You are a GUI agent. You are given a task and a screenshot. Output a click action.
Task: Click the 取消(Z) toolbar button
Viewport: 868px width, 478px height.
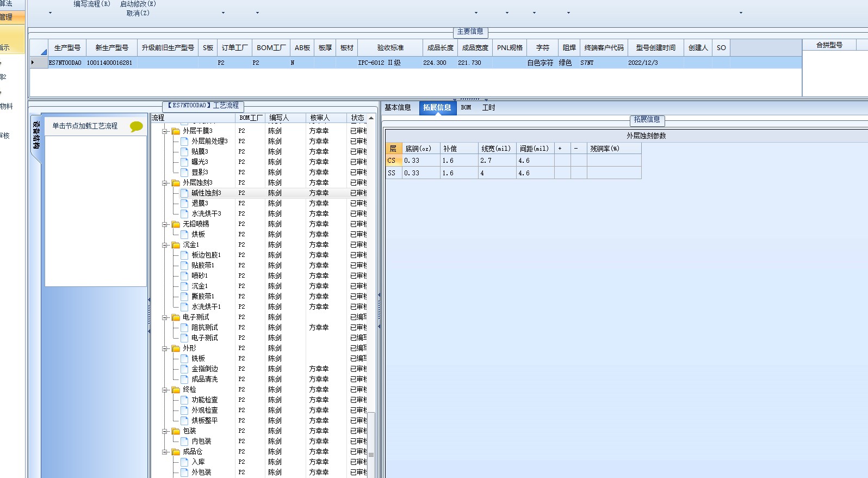tap(138, 13)
